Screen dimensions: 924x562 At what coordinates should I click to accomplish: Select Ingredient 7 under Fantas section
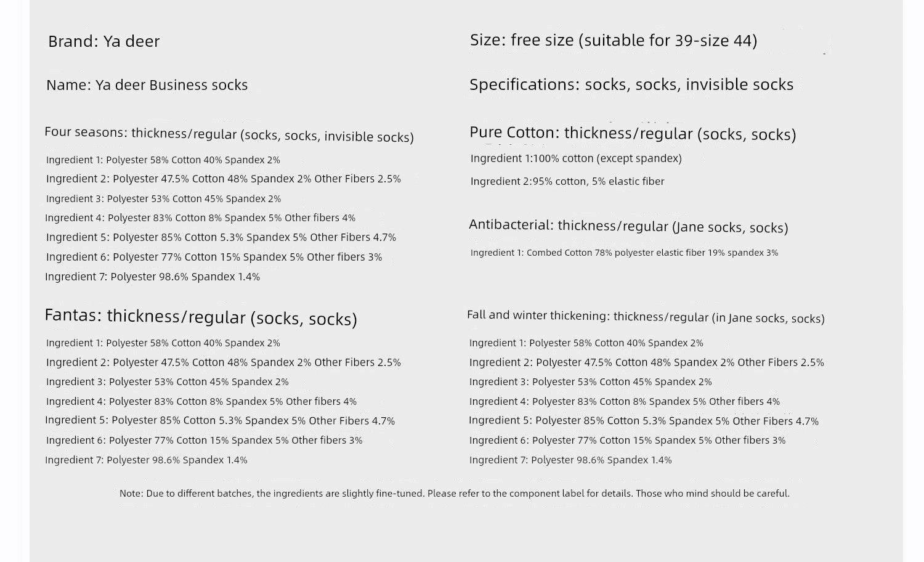pos(146,460)
